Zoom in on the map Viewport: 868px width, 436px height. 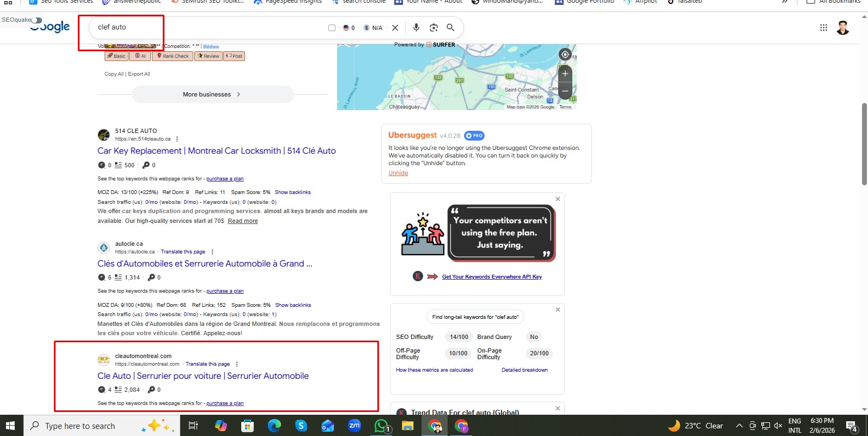point(565,74)
